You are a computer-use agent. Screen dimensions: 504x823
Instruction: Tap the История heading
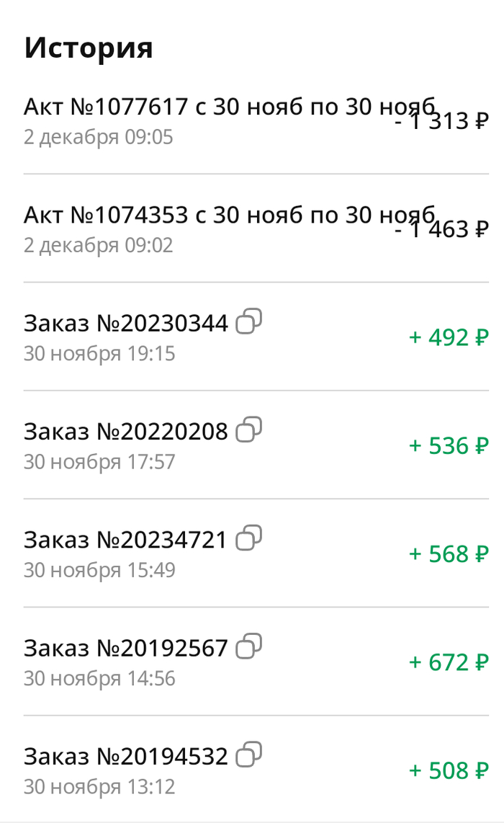coord(89,48)
